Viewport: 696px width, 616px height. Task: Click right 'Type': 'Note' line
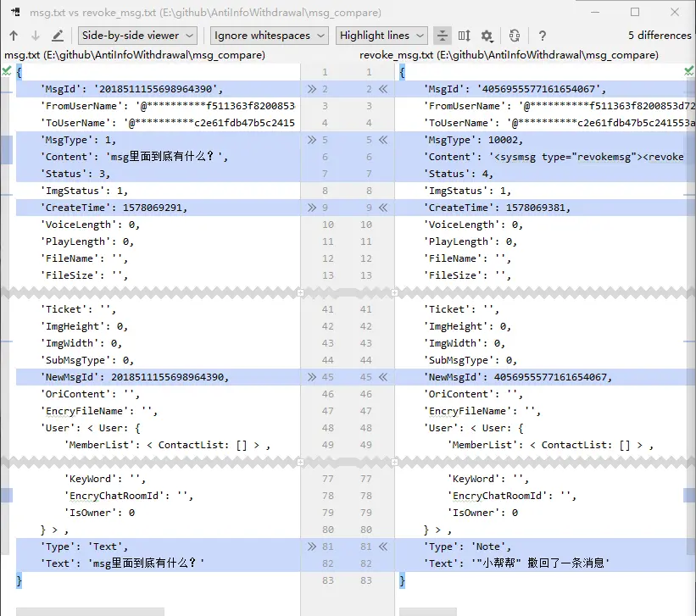[545, 547]
